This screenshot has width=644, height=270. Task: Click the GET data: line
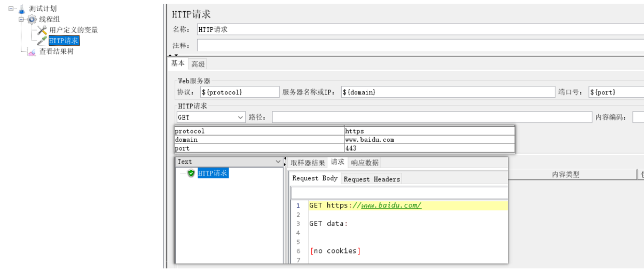(x=328, y=224)
